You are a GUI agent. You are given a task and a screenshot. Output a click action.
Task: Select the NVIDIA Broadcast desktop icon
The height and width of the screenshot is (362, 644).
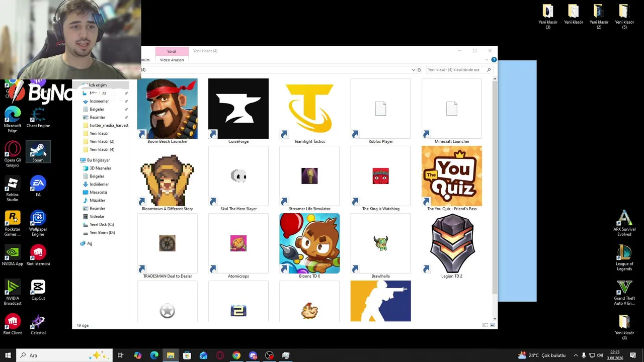(x=13, y=293)
